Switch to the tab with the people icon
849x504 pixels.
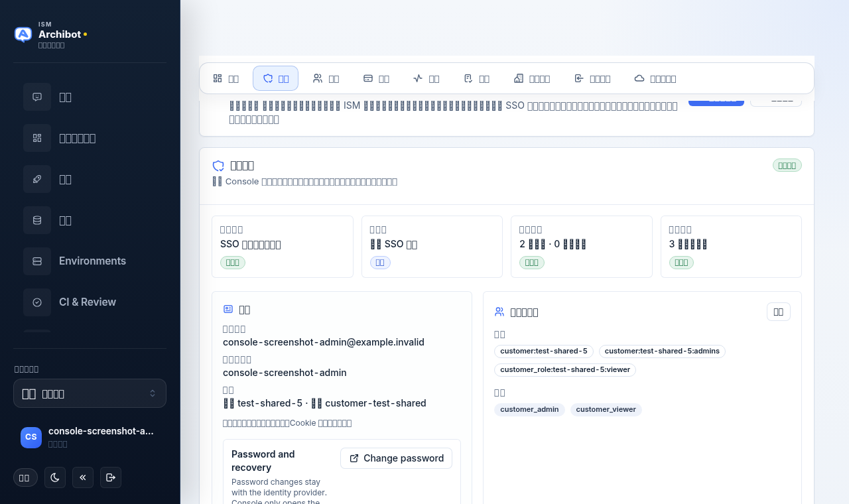[x=326, y=78]
